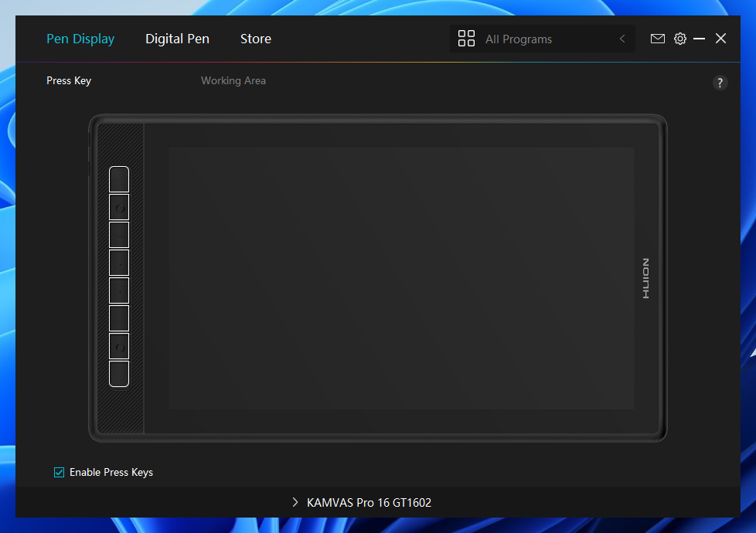Click the help question mark icon
The image size is (756, 533).
720,83
